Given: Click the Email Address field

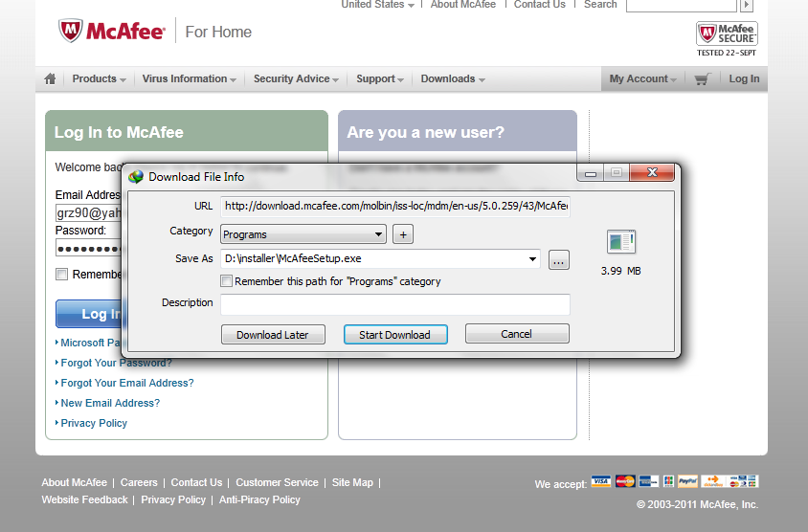Looking at the screenshot, I should tap(88, 212).
